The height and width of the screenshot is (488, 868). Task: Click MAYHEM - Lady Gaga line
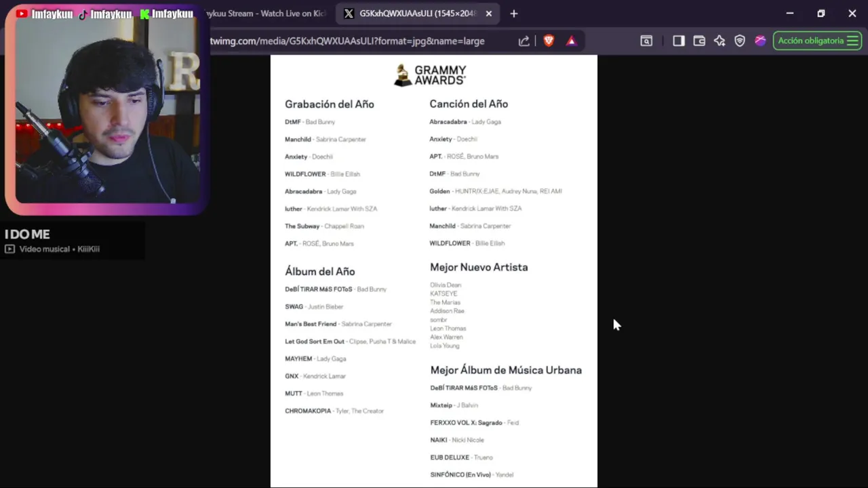click(315, 359)
